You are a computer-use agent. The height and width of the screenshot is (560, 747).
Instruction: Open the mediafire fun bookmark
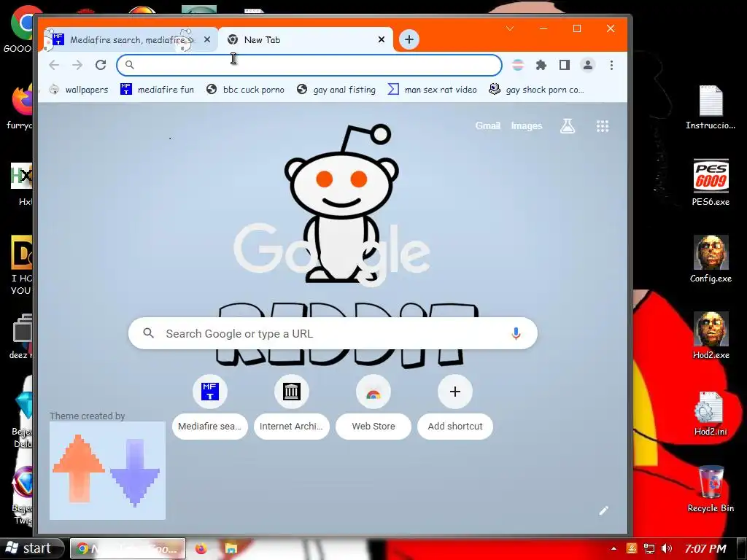click(158, 90)
